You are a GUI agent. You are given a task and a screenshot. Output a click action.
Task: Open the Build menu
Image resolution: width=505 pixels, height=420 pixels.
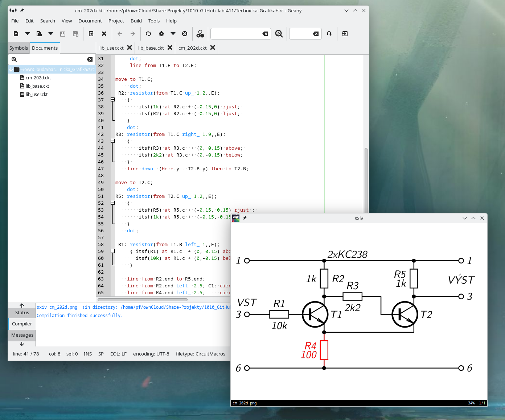pos(136,21)
